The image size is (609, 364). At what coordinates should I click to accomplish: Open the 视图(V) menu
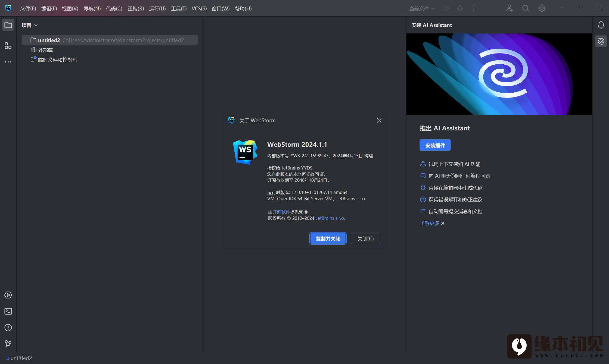[x=70, y=8]
